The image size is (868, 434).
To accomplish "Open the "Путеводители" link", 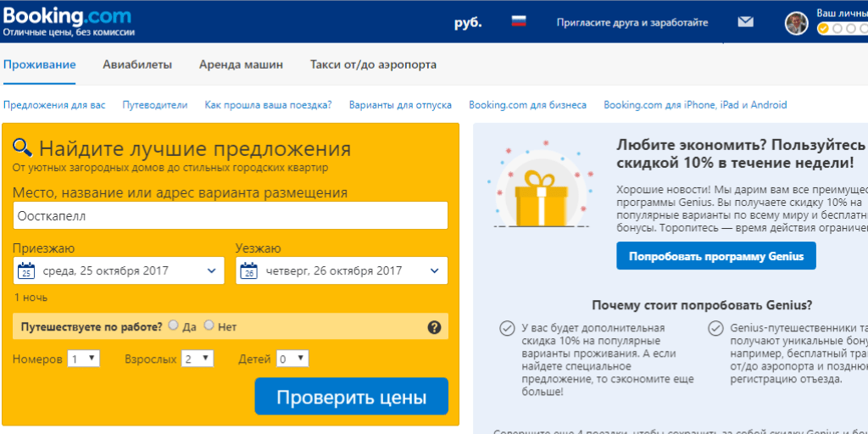I will (155, 105).
